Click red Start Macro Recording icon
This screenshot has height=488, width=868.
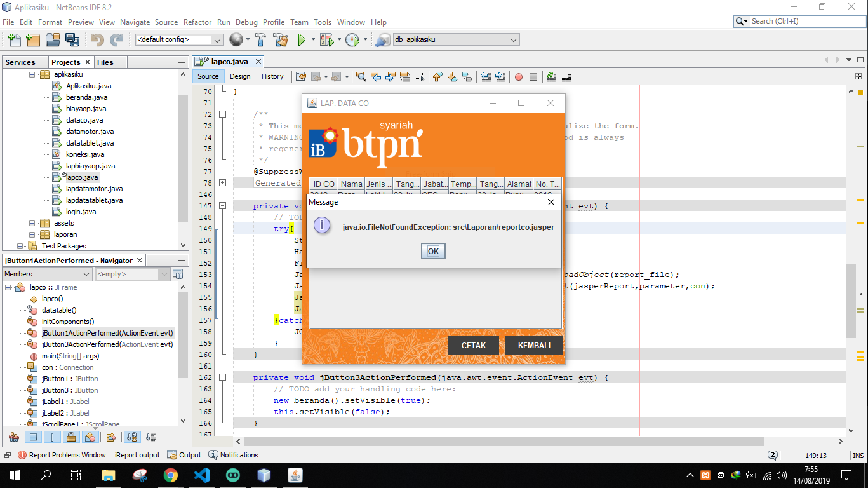click(x=518, y=77)
